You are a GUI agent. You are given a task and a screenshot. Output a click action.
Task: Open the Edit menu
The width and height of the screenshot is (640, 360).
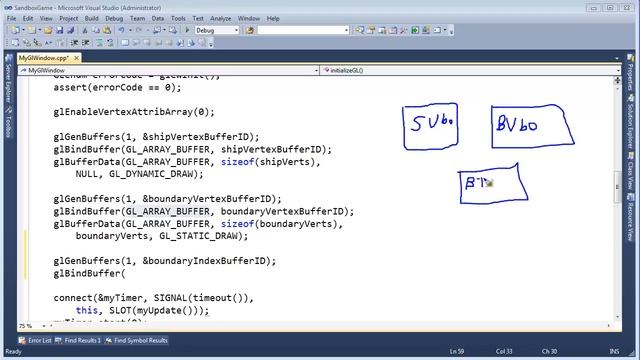click(28, 18)
